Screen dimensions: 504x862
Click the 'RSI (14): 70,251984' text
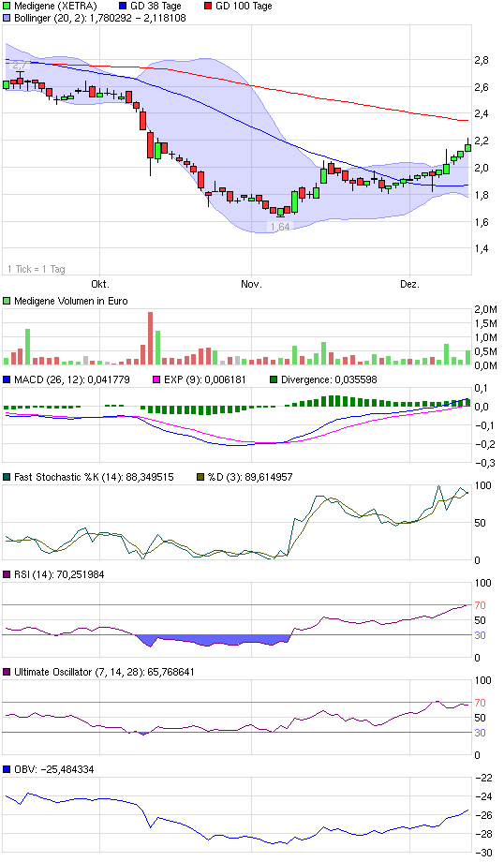pos(59,574)
